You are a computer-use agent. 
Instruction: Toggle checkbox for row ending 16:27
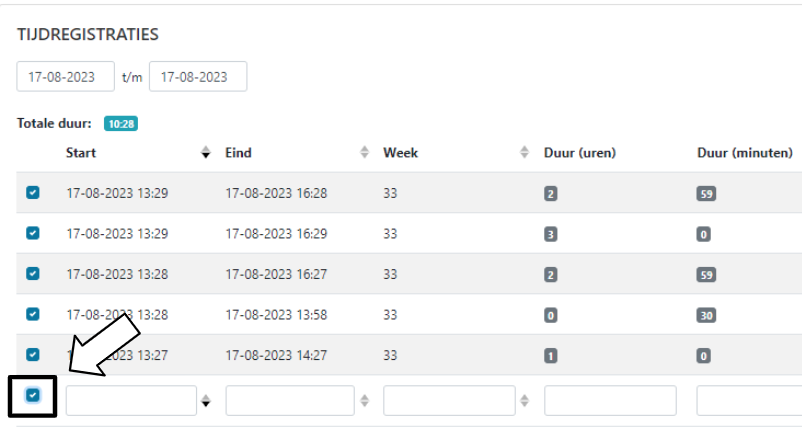click(x=33, y=273)
